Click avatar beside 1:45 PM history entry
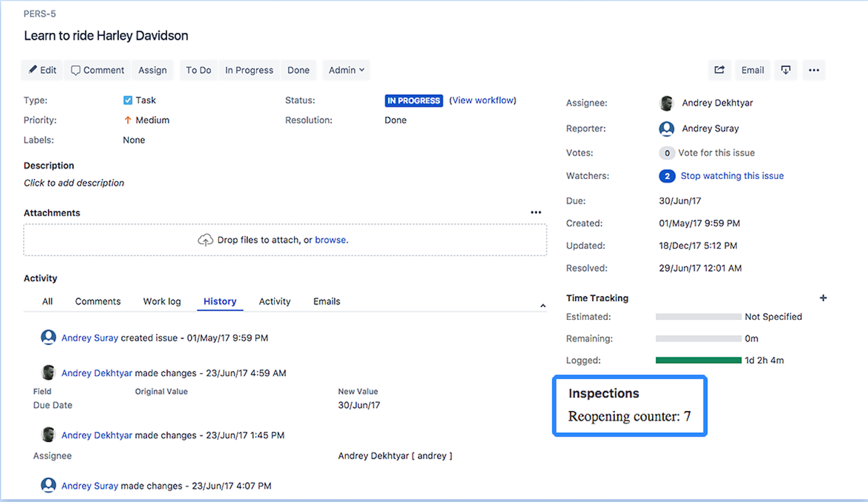 49,435
